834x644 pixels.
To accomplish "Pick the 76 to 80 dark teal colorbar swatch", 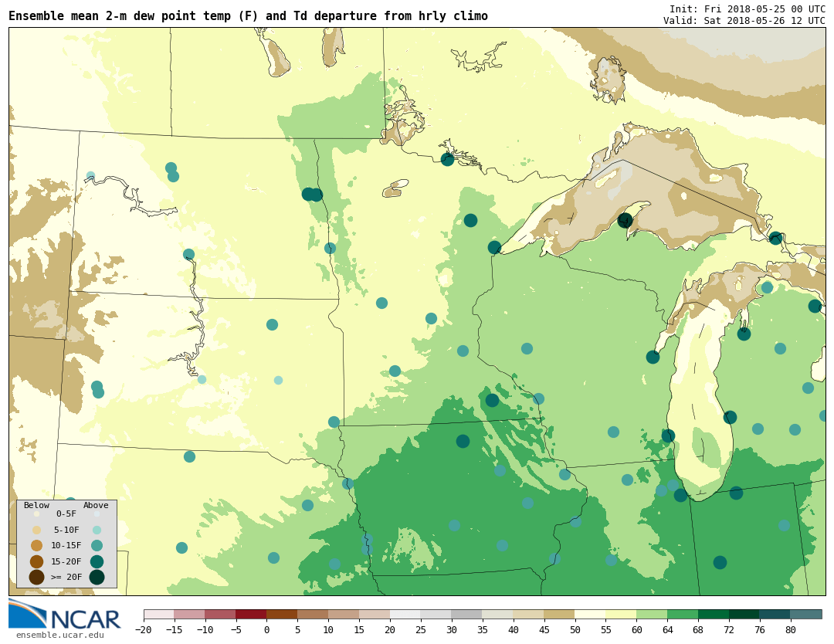I will pos(775,615).
